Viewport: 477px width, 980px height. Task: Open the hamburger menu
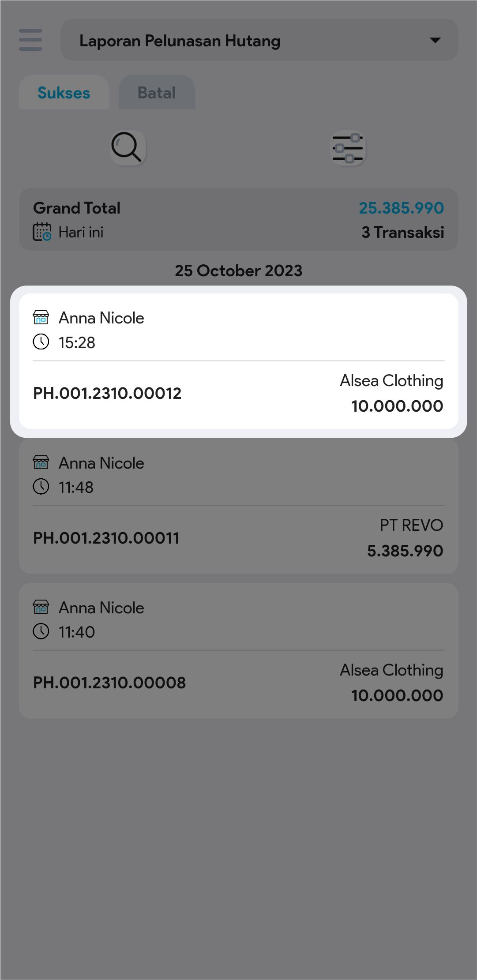(x=30, y=40)
